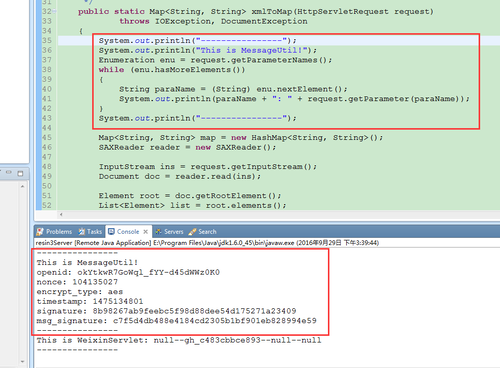
Task: Click 'String paraName = (String) enu.nextElement();' line
Action: tap(233, 89)
